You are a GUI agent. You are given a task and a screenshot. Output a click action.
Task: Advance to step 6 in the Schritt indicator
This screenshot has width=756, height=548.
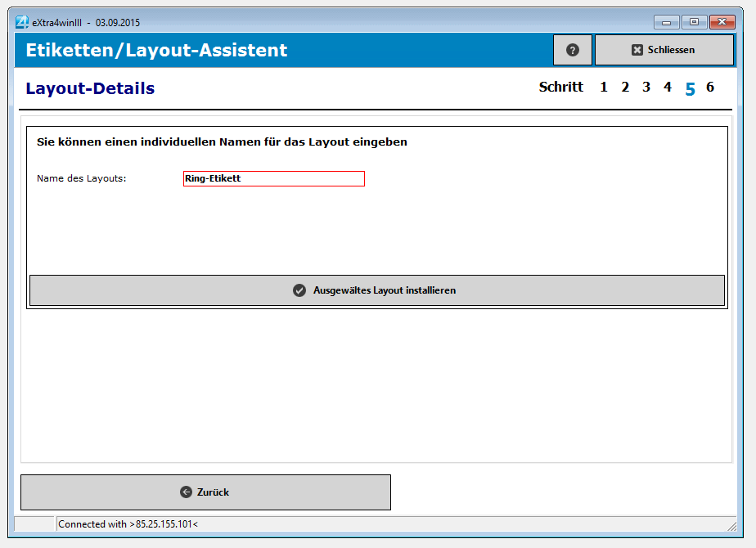(x=710, y=88)
